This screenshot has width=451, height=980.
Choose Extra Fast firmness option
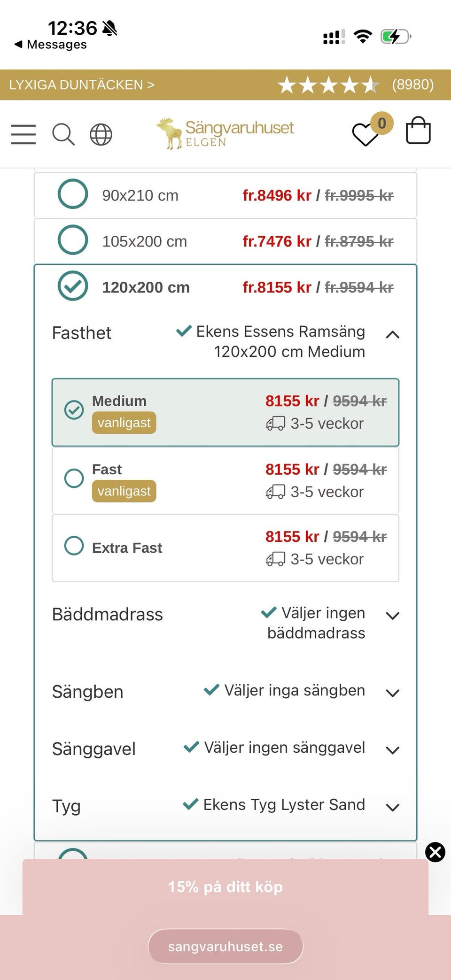coord(74,546)
